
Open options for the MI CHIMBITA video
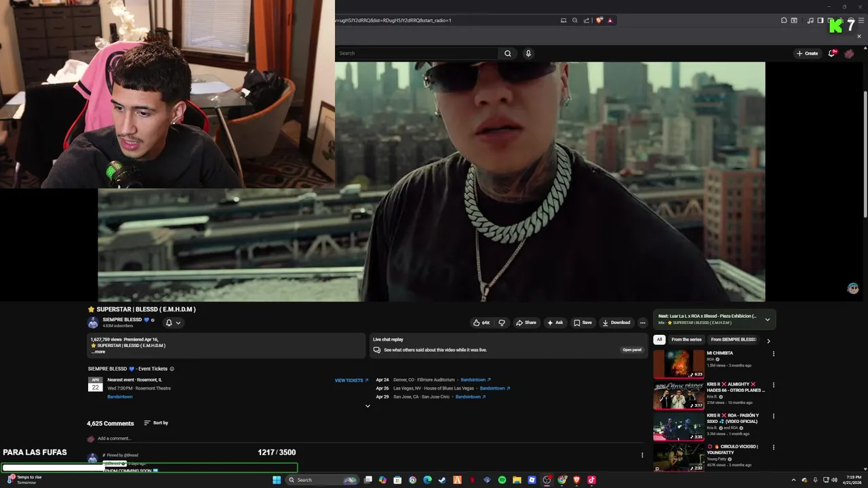point(773,353)
